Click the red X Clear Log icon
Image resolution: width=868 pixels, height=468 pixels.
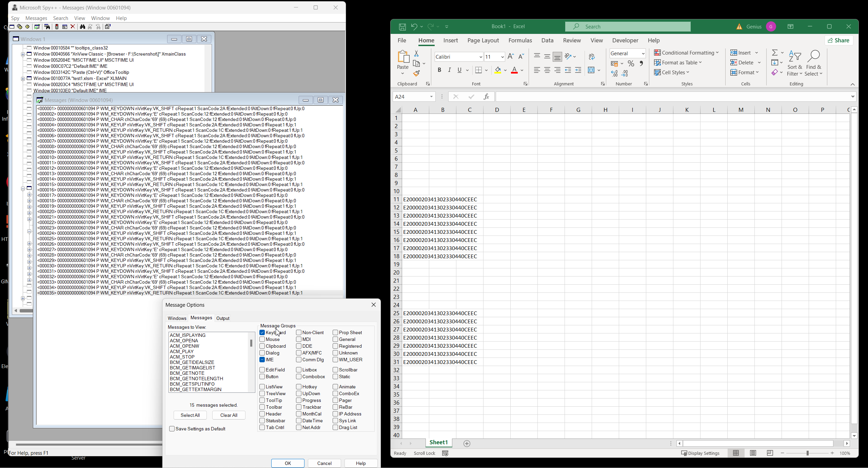[73, 27]
